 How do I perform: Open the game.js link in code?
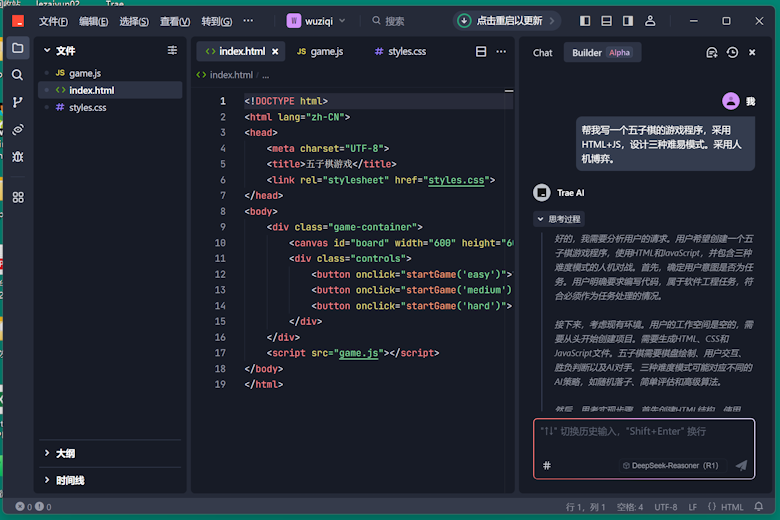[x=358, y=353]
